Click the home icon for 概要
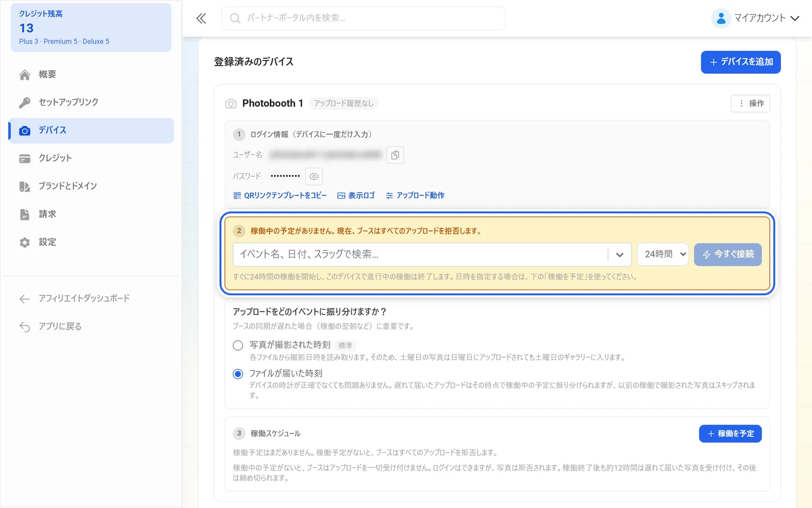This screenshot has width=812, height=508. coord(25,75)
